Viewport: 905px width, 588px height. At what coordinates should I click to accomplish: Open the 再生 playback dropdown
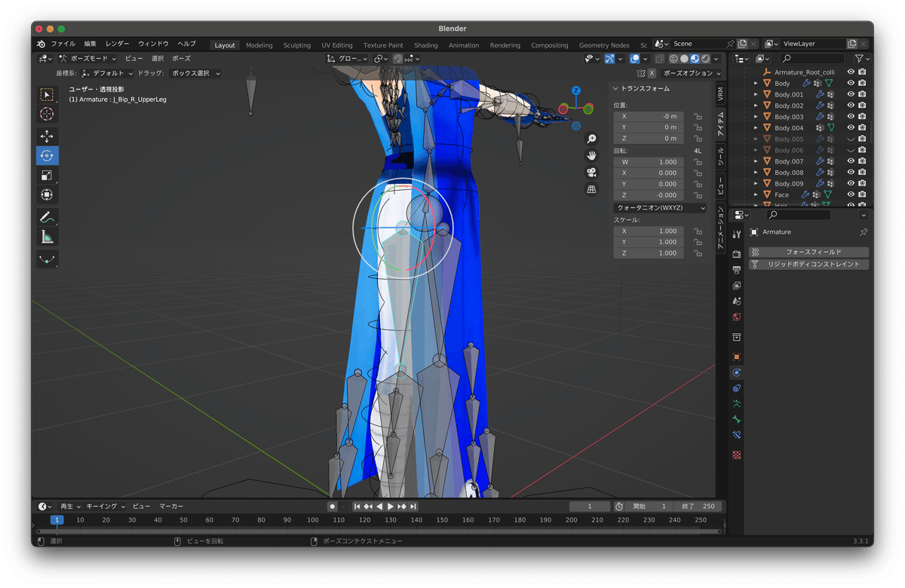click(x=70, y=507)
